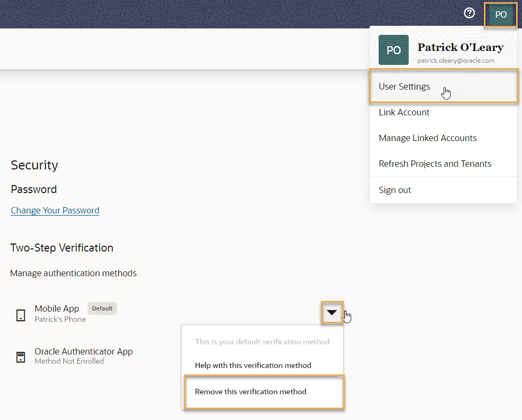Screen dimensions: 522x420
Task: Select Help with this verification method
Action: click(253, 365)
